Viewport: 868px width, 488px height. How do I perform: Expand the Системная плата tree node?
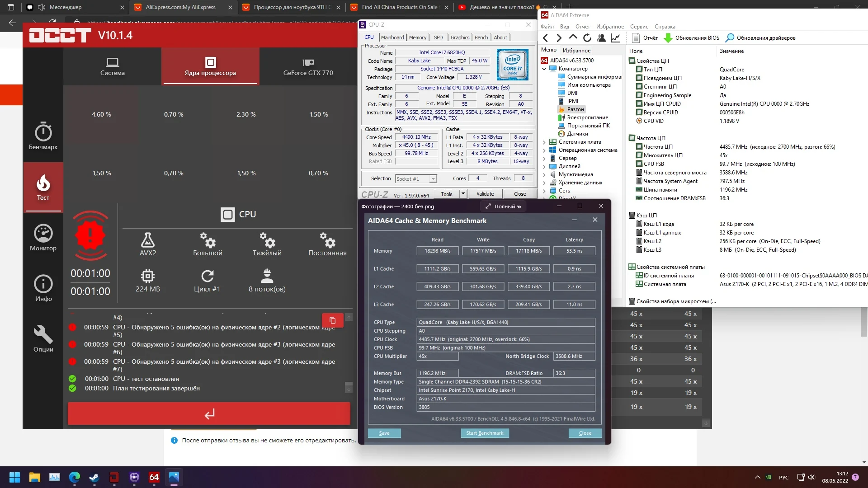pos(544,142)
